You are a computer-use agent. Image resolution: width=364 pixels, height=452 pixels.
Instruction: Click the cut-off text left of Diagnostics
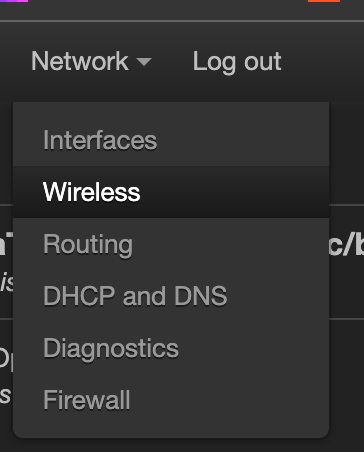click(x=6, y=359)
